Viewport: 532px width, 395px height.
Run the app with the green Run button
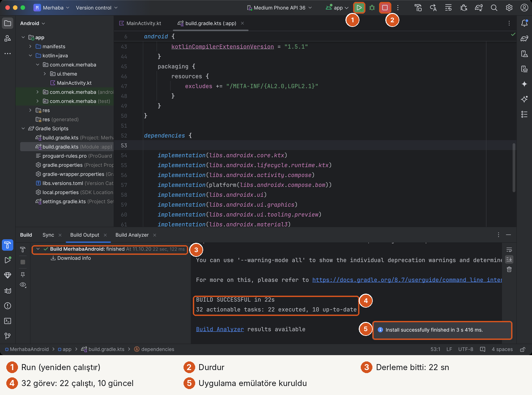pyautogui.click(x=359, y=8)
